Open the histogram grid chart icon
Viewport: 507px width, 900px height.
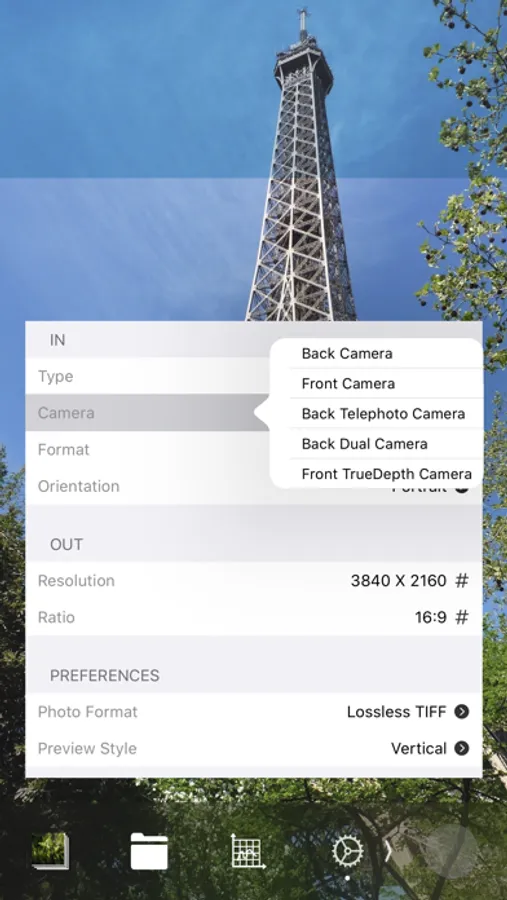click(x=248, y=852)
